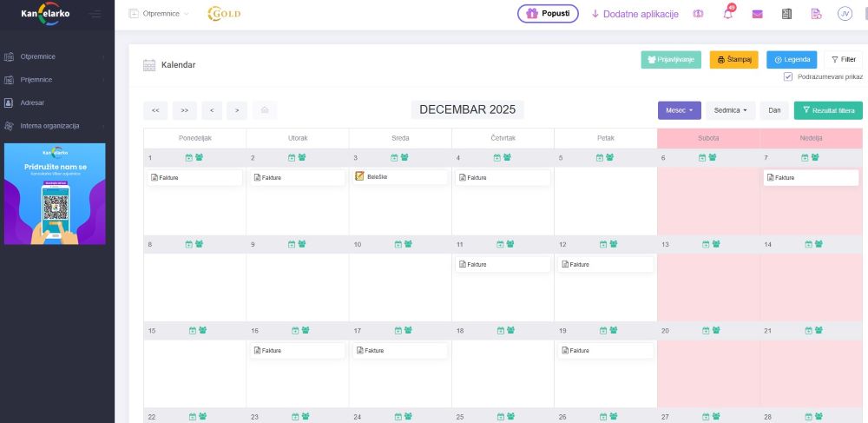Click add-event calendar icon on December 1
This screenshot has width=868, height=423.
click(188, 158)
